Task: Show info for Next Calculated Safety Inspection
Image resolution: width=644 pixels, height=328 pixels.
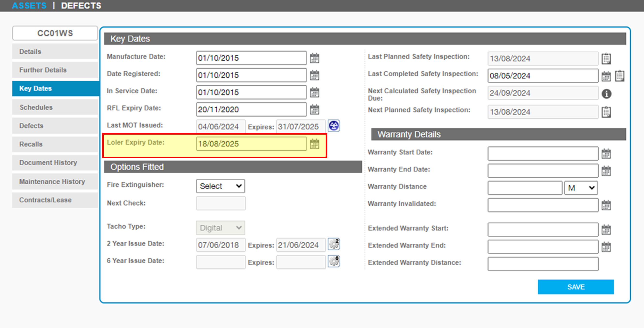Action: [606, 94]
